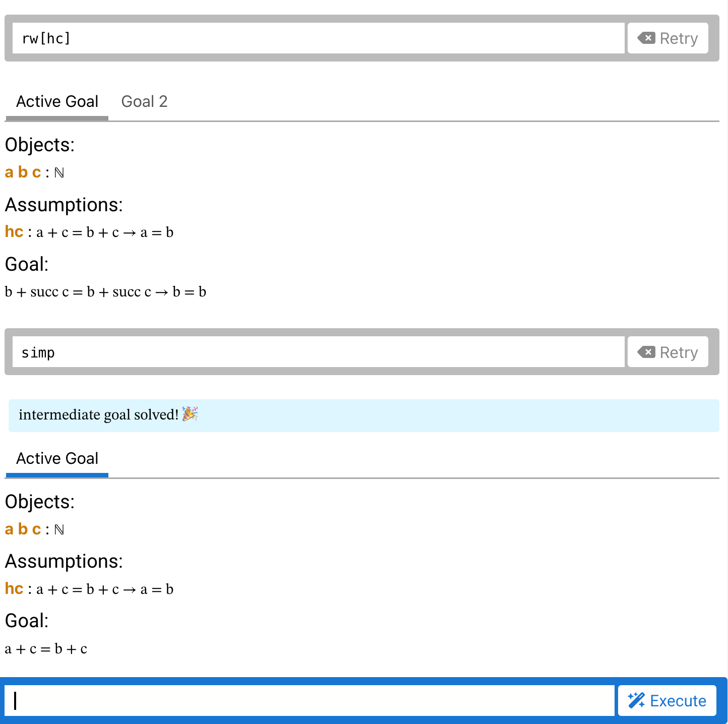Click the simp command text field
The height and width of the screenshot is (724, 728).
319,352
